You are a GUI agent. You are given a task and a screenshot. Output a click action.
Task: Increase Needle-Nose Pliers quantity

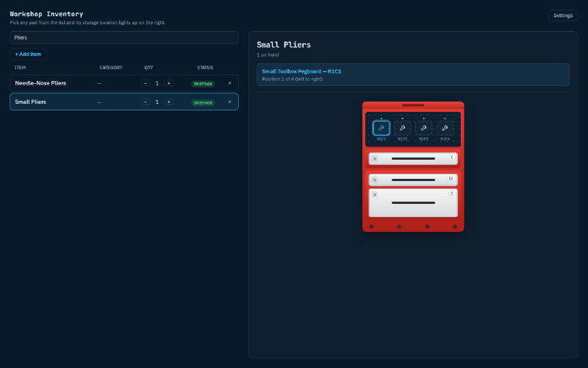pos(169,83)
